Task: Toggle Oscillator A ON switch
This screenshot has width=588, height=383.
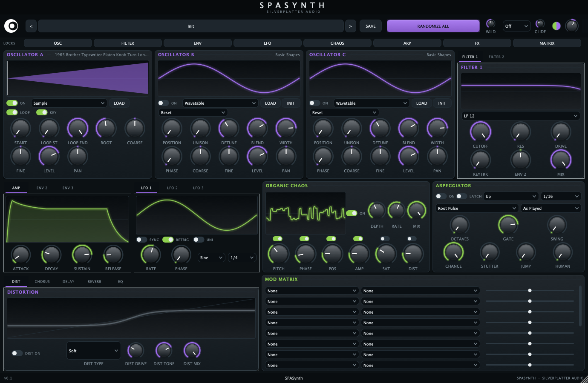Action: pyautogui.click(x=12, y=103)
